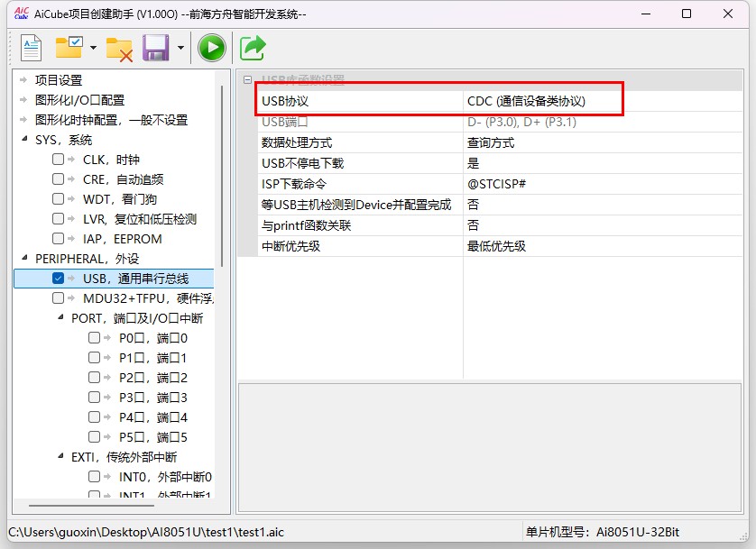756x549 pixels.
Task: Enable the P0口，端口0 checkbox
Action: point(94,337)
